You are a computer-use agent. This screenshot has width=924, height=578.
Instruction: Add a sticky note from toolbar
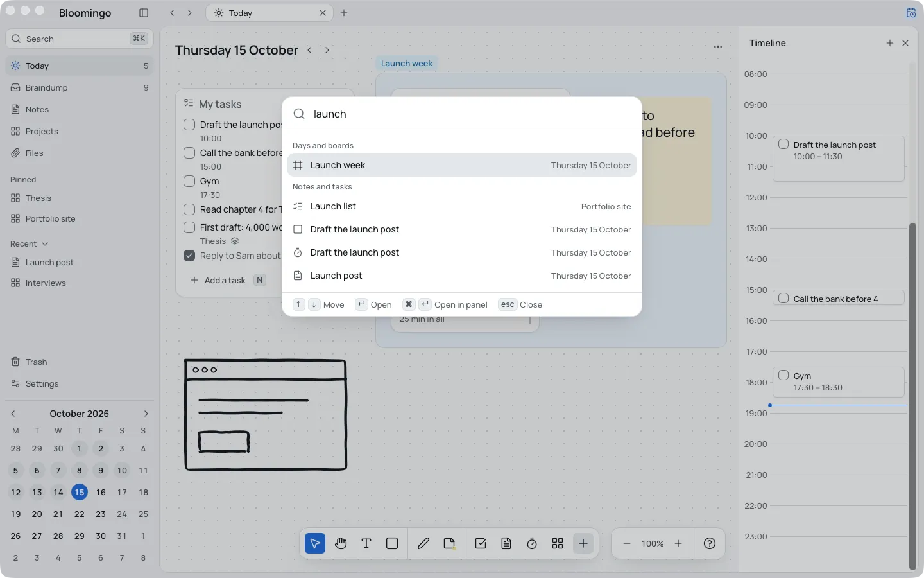point(449,543)
